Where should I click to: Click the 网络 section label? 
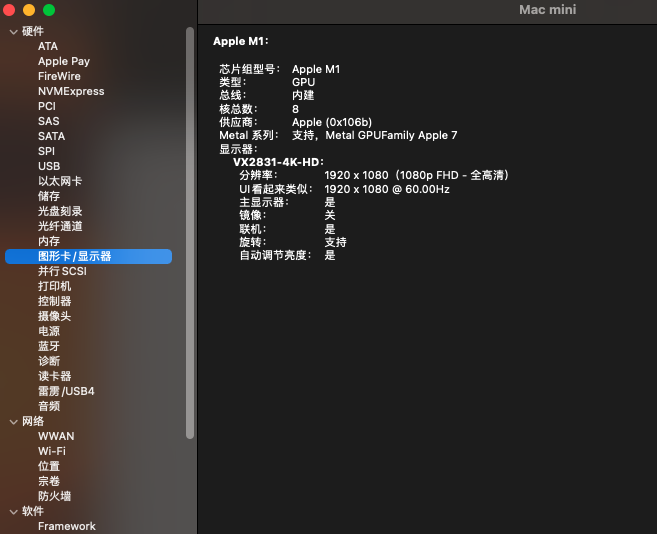click(x=33, y=422)
